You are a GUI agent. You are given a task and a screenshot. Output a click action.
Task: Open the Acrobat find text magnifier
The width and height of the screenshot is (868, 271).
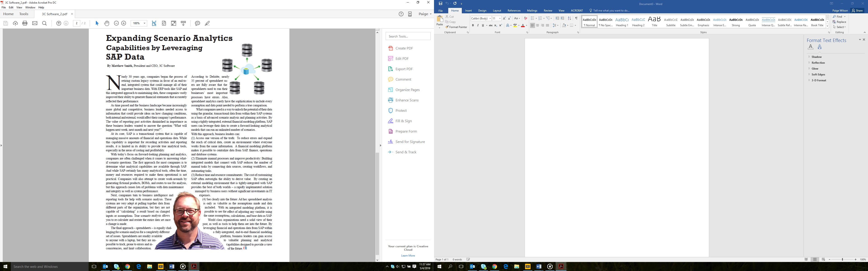coord(45,23)
